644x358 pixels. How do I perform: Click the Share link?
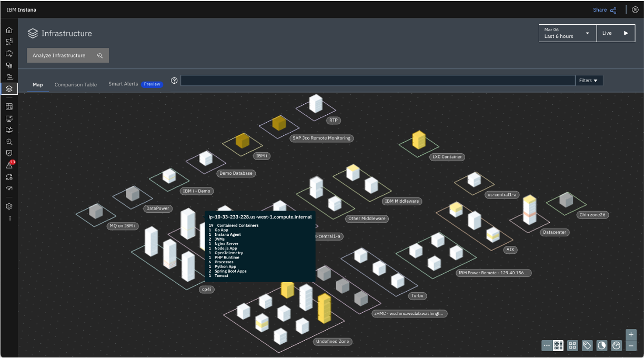tap(604, 10)
